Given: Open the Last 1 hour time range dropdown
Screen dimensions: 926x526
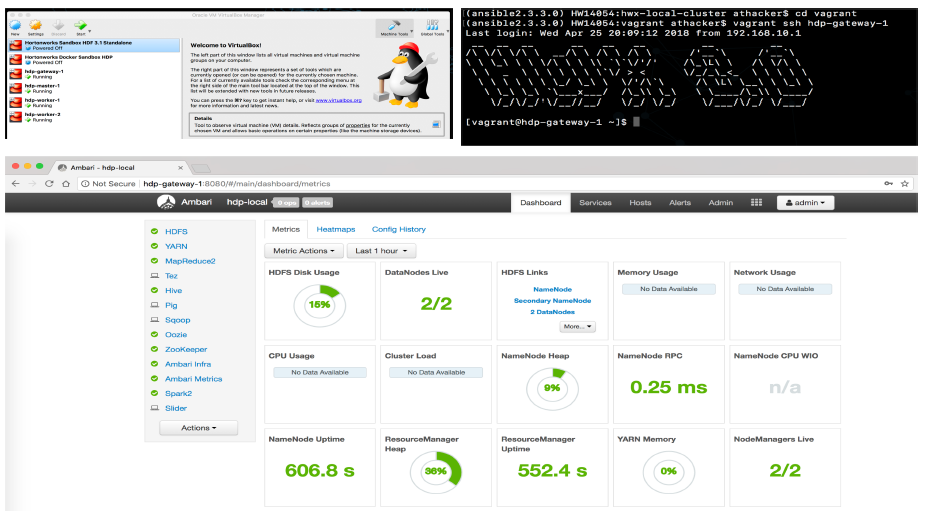Looking at the screenshot, I should [381, 251].
